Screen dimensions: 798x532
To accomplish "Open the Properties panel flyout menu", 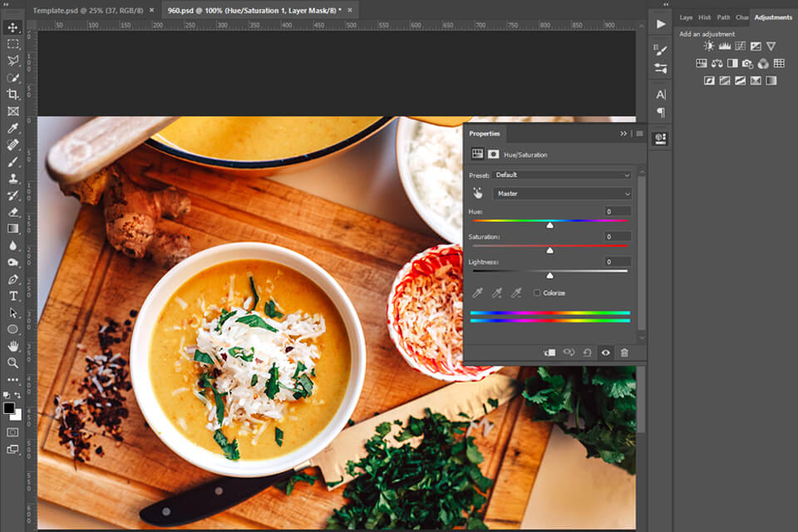I will tap(640, 133).
